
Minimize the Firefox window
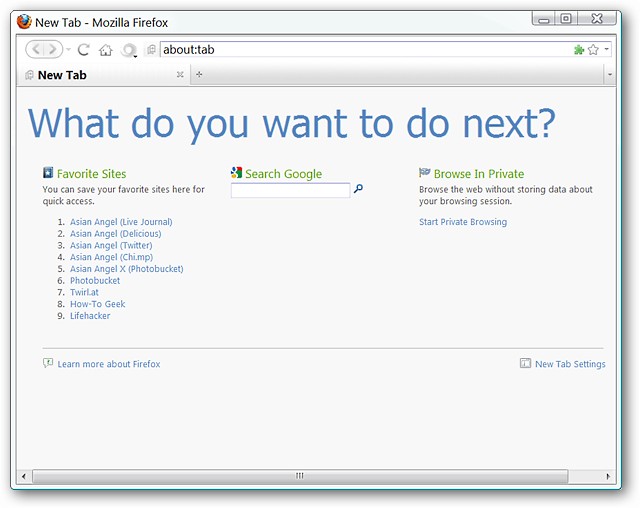coord(544,19)
